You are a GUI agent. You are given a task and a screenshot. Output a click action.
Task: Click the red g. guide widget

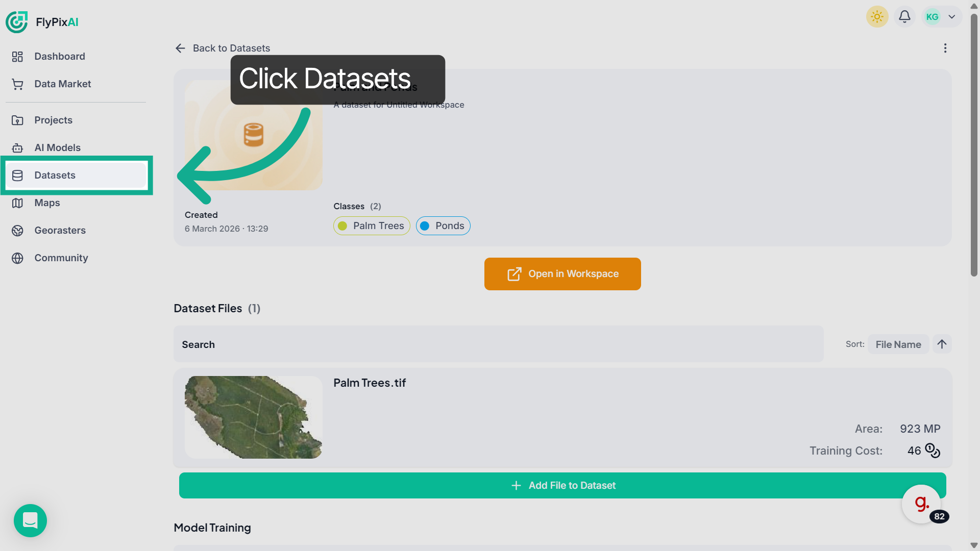(x=921, y=504)
